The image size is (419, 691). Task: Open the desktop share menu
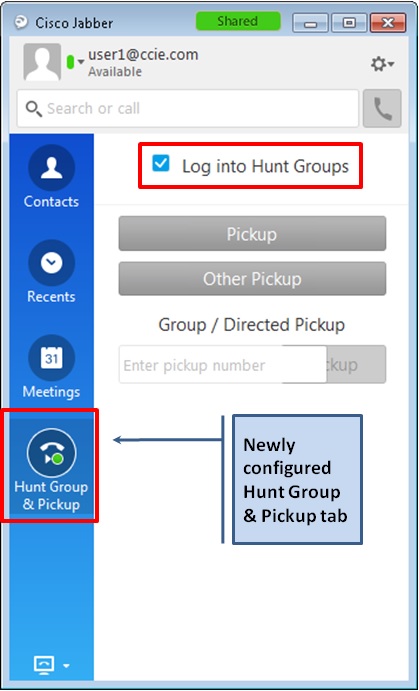(x=52, y=665)
